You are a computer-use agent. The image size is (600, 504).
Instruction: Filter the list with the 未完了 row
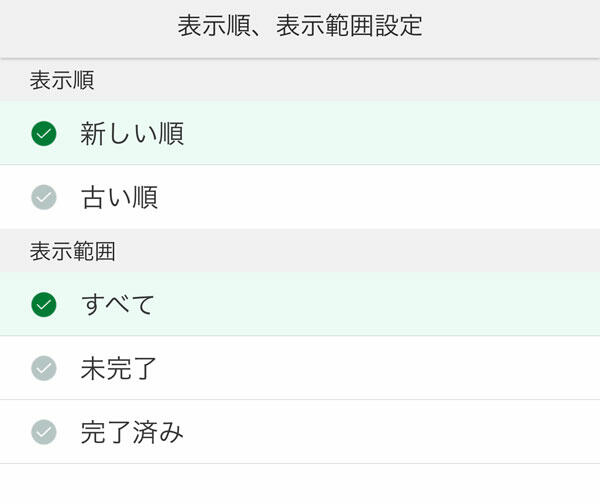300,368
